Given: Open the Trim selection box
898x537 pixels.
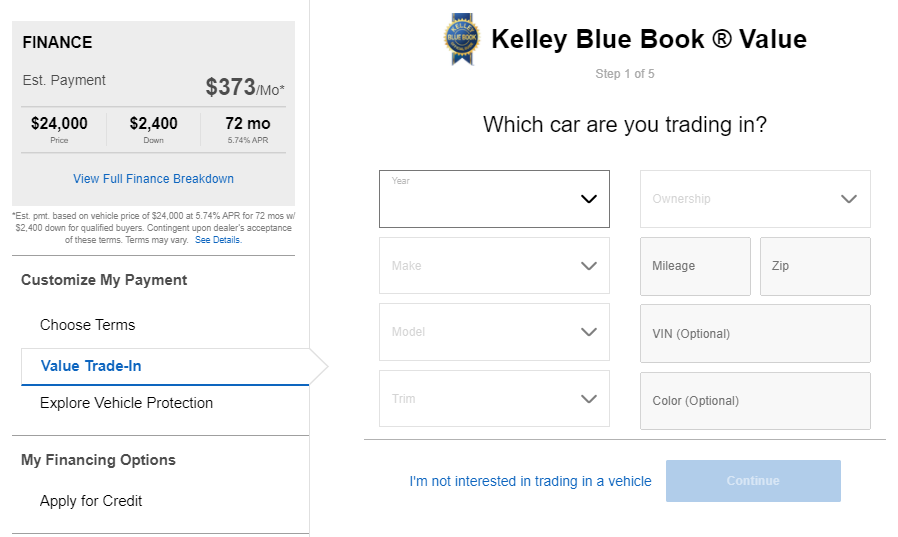Looking at the screenshot, I should 494,398.
